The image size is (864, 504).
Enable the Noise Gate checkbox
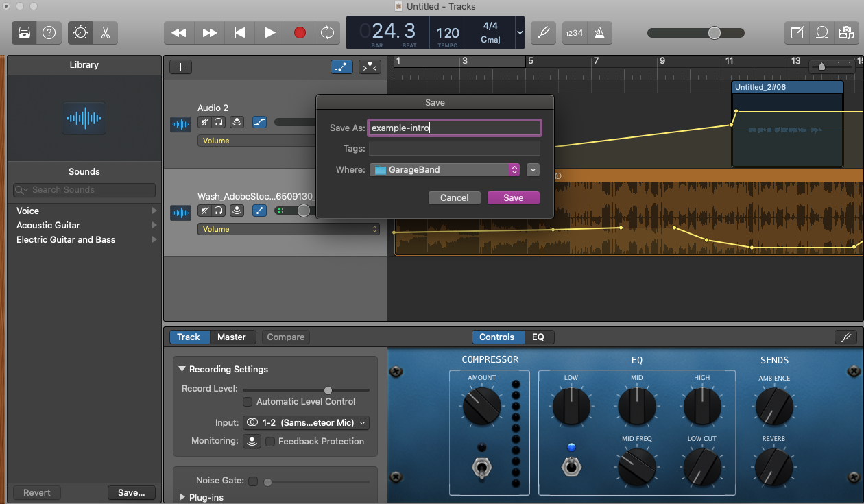[253, 481]
